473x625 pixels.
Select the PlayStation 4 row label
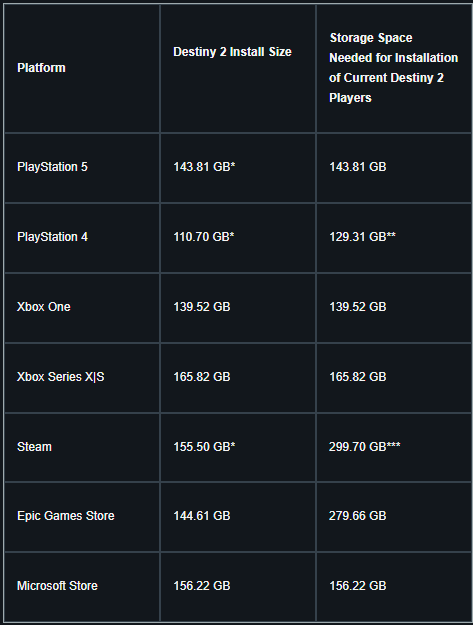tap(52, 237)
